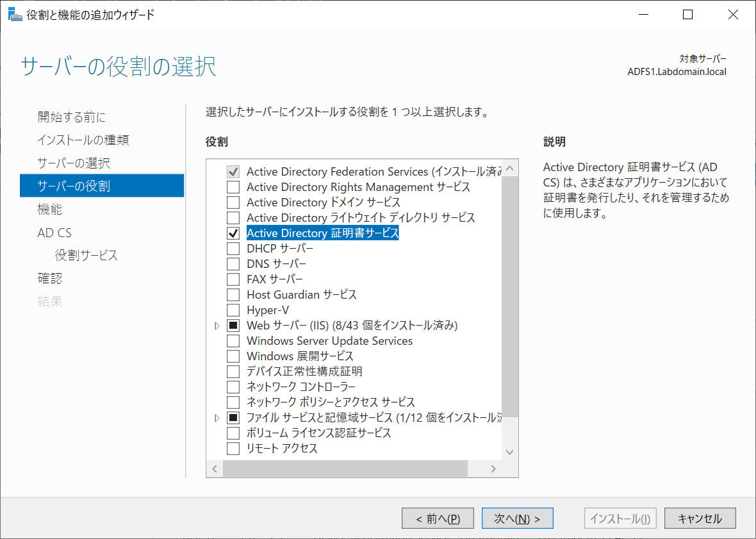
Task: Click the < 前へ(P) button
Action: [x=438, y=518]
